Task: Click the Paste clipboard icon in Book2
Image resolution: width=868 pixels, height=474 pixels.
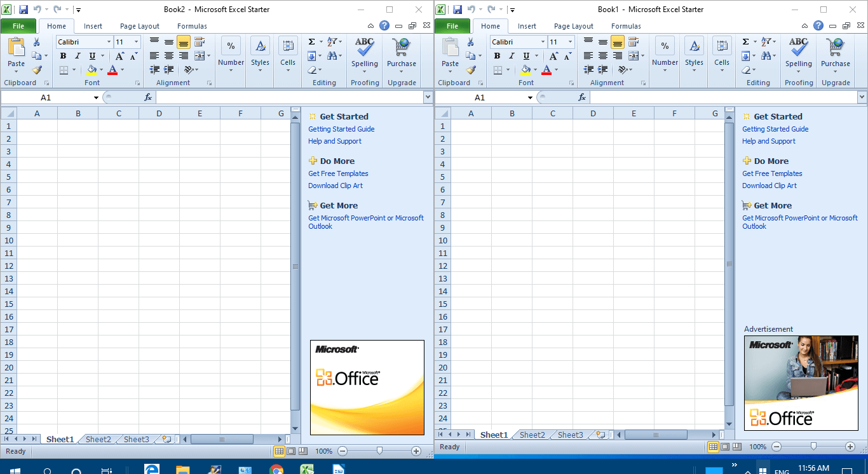Action: point(17,47)
